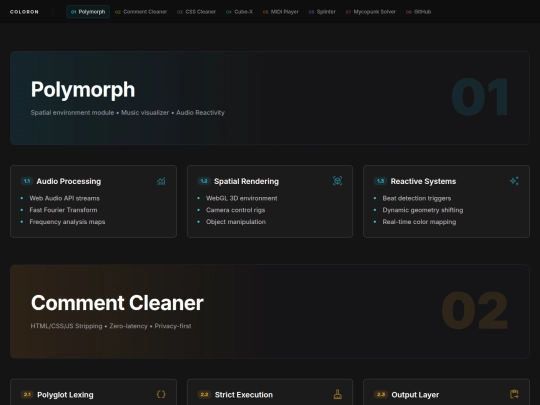Image resolution: width=540 pixels, height=405 pixels.
Task: Click the Output Layer clipboard icon
Action: 514,394
